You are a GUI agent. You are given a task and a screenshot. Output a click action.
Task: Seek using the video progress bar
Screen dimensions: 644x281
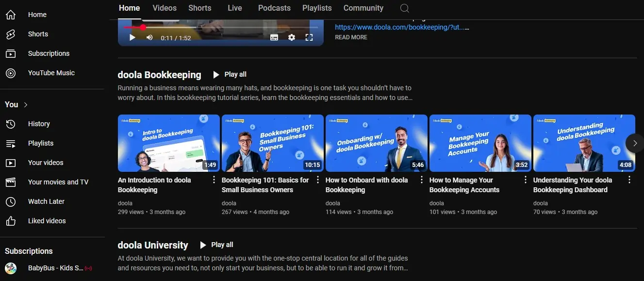pyautogui.click(x=221, y=27)
